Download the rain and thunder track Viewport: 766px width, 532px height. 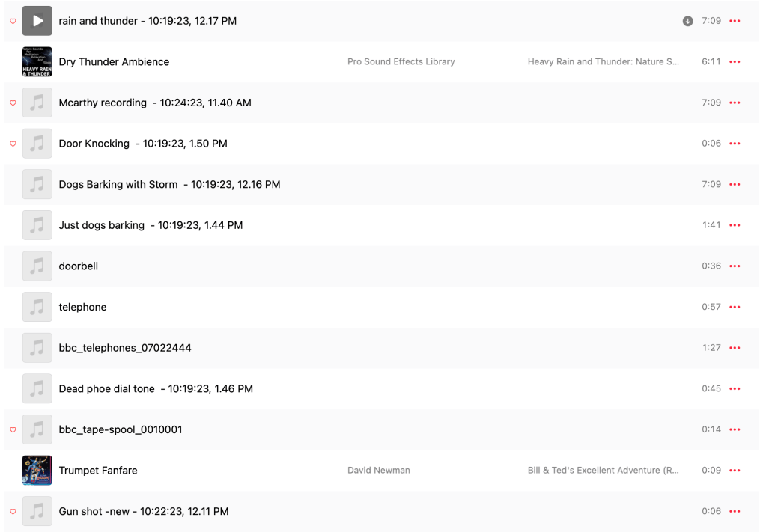pyautogui.click(x=687, y=21)
